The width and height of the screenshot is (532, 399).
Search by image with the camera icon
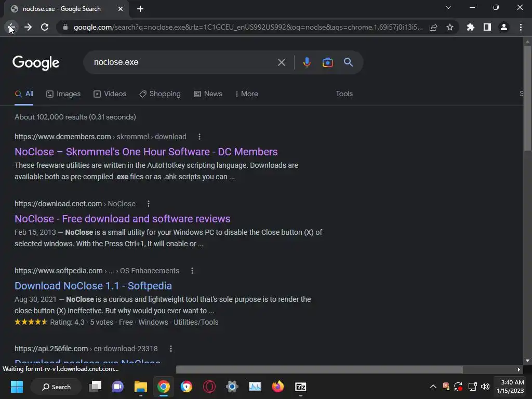(327, 62)
